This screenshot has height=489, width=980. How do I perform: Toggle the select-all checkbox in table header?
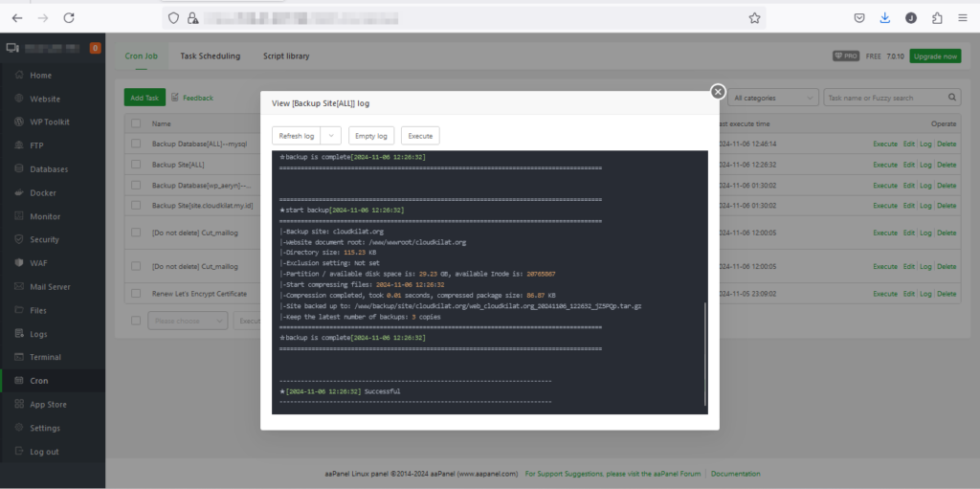click(136, 123)
